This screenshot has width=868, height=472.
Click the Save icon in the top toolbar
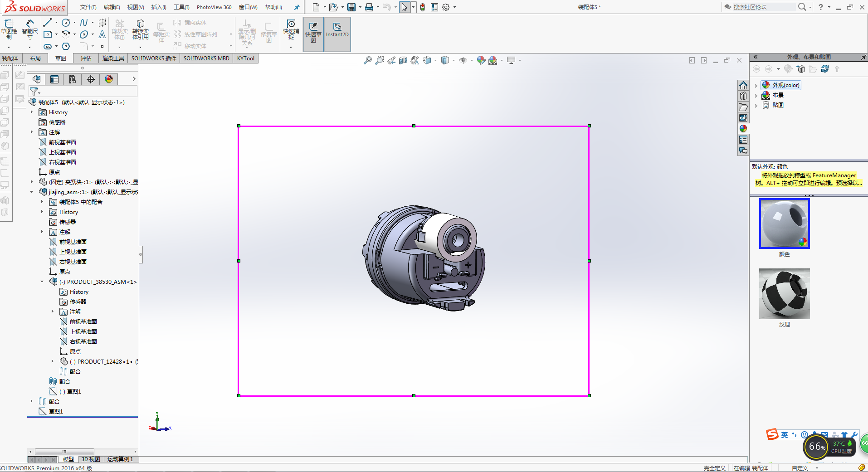(x=351, y=7)
